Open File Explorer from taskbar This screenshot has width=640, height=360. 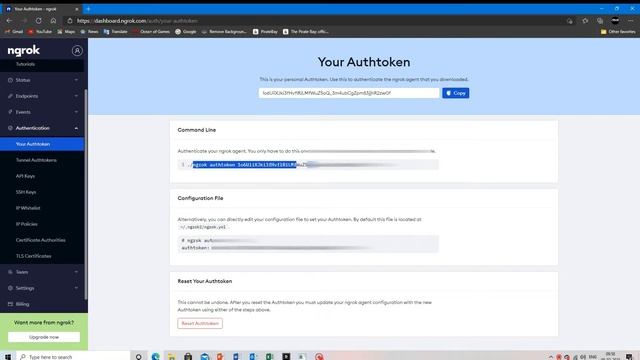pos(171,356)
